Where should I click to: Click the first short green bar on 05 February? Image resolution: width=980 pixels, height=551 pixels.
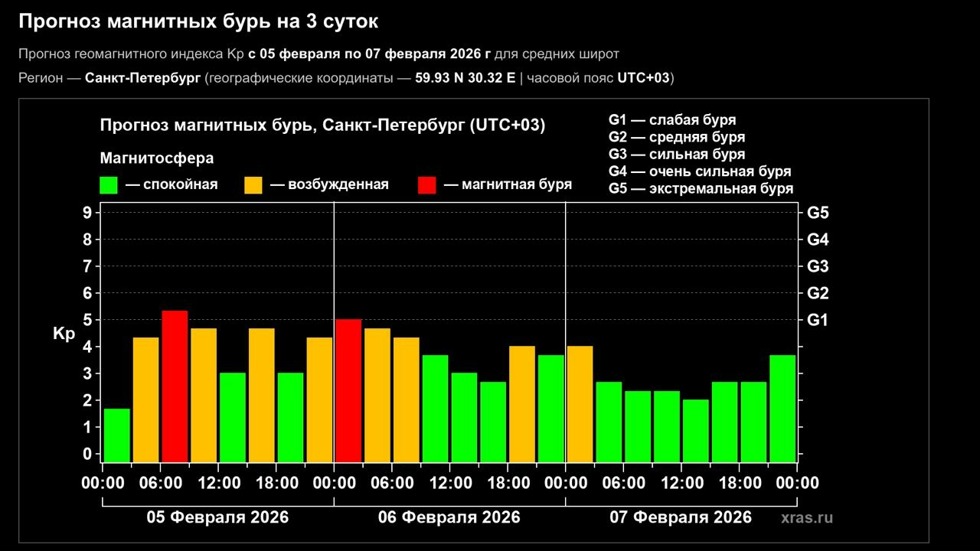click(116, 432)
